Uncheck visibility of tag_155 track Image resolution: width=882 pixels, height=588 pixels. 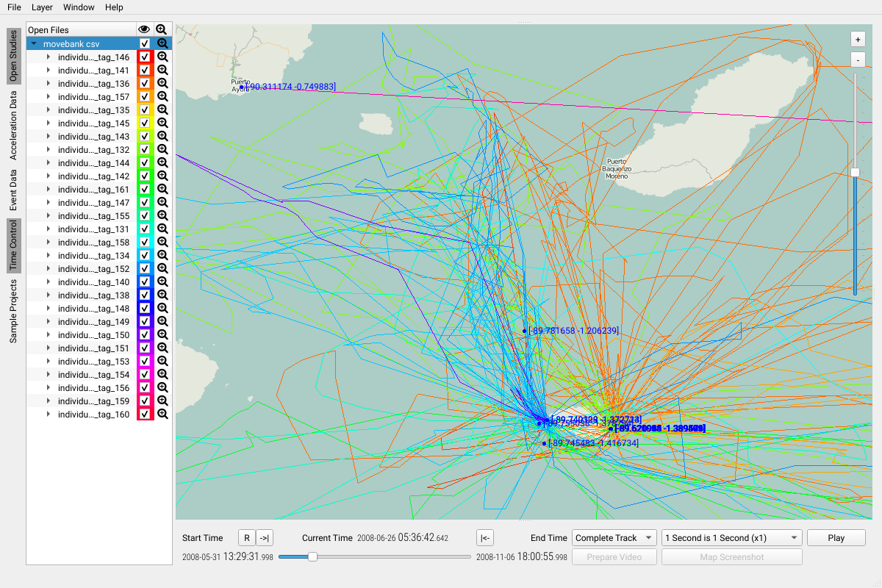click(145, 216)
